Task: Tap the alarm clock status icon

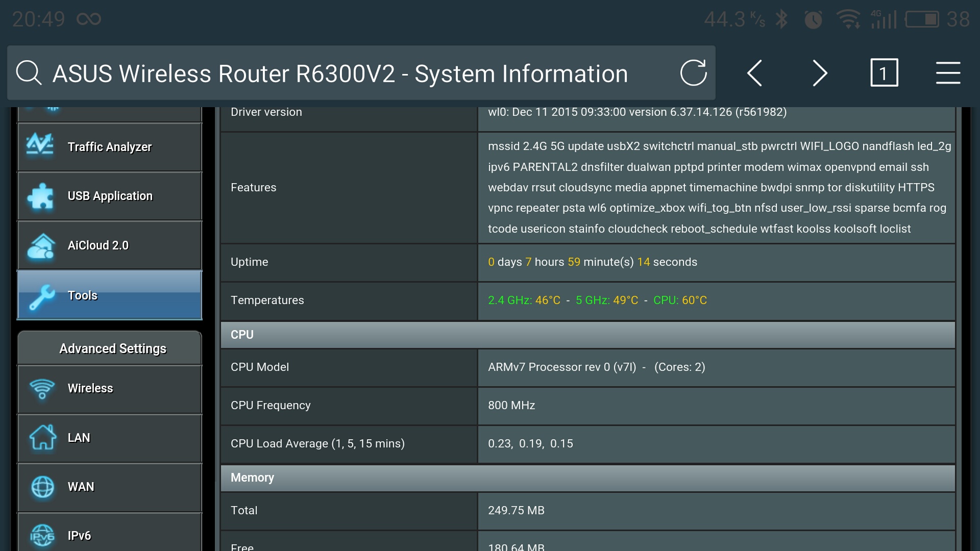Action: [813, 19]
